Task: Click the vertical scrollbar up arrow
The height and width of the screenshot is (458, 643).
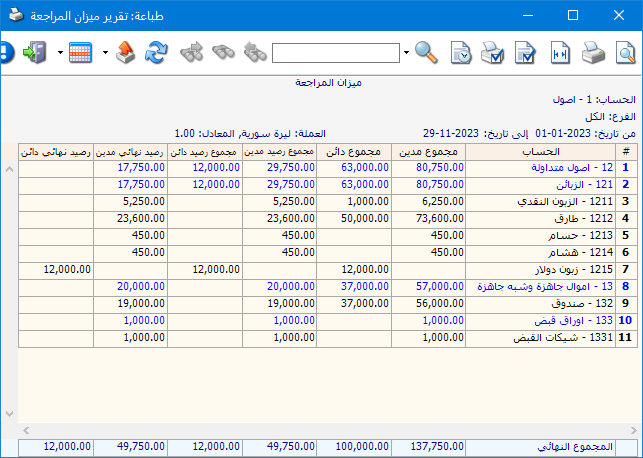Action: click(x=9, y=169)
